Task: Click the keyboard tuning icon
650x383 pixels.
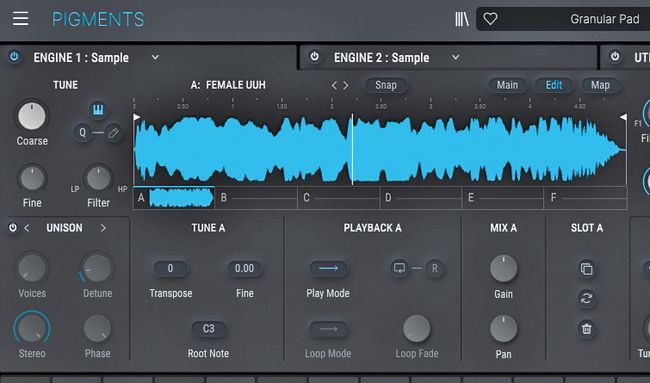Action: tap(98, 110)
